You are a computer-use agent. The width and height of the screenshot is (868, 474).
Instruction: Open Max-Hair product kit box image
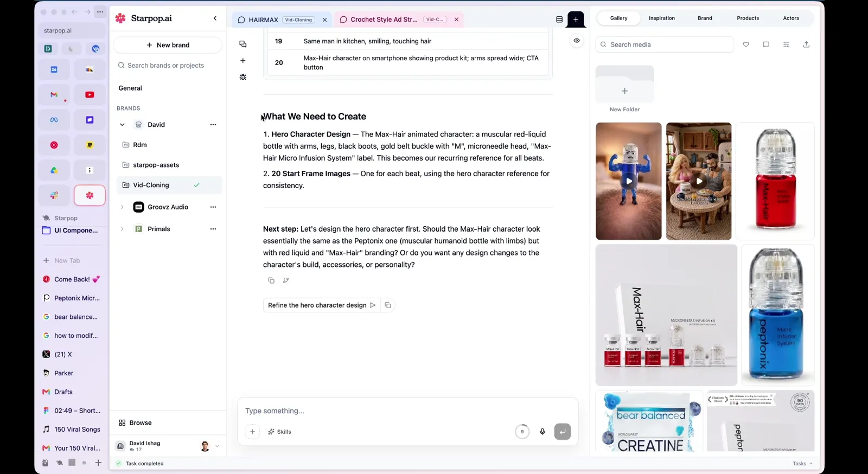coord(666,315)
